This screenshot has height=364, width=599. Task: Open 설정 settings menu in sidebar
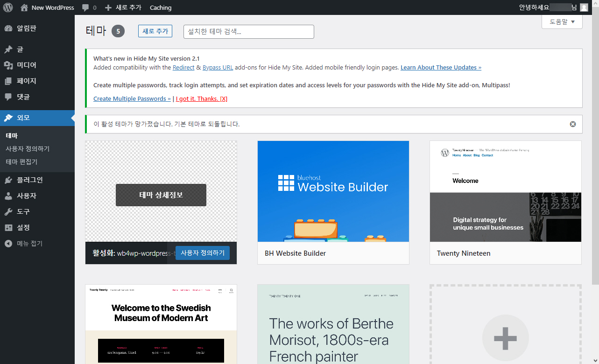[x=37, y=227]
